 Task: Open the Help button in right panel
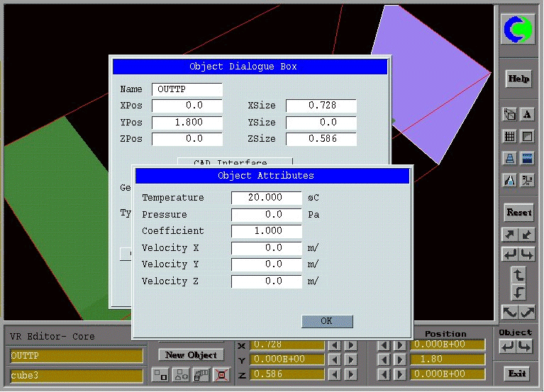coord(518,79)
